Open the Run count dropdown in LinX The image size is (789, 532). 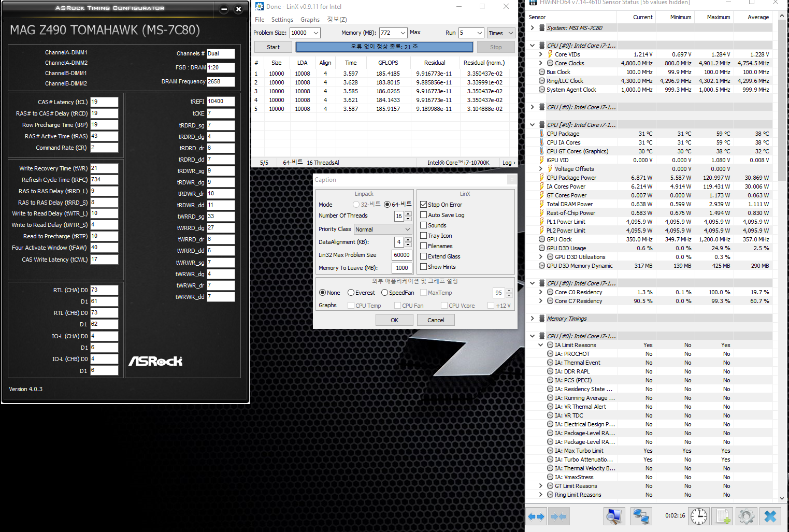(x=480, y=33)
